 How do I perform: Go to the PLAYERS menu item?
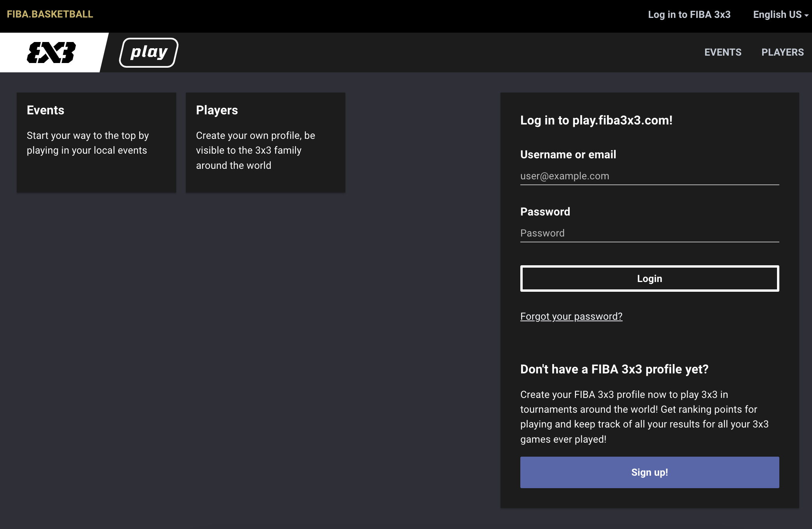click(782, 52)
